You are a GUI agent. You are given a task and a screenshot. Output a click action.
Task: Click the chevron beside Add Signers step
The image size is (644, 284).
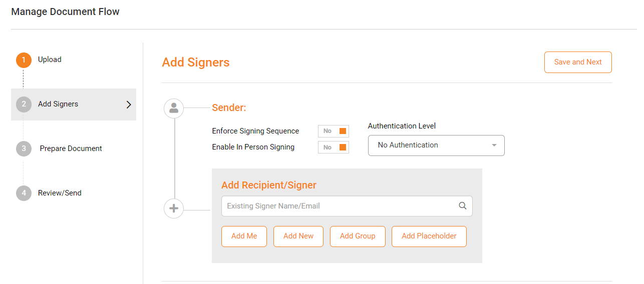point(129,104)
